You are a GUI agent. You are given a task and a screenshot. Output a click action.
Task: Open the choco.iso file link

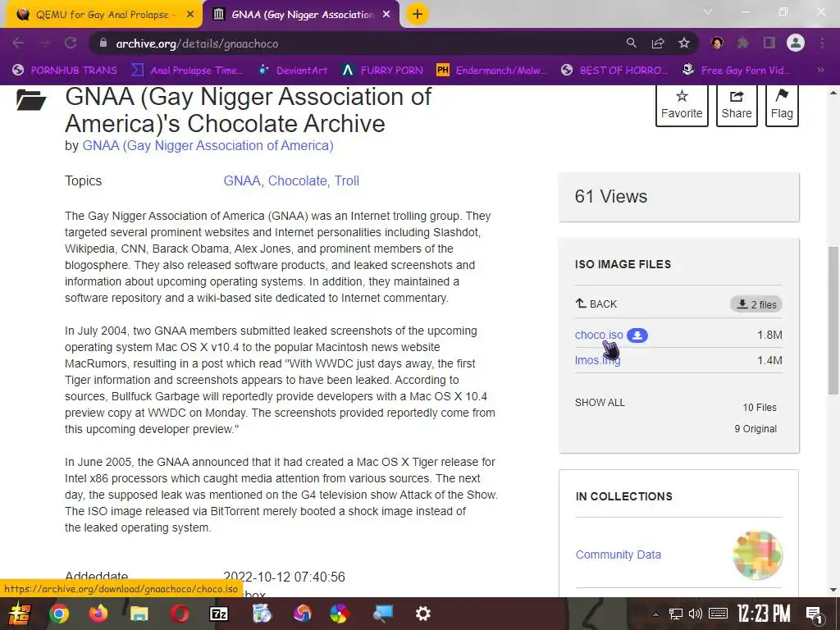coord(599,335)
